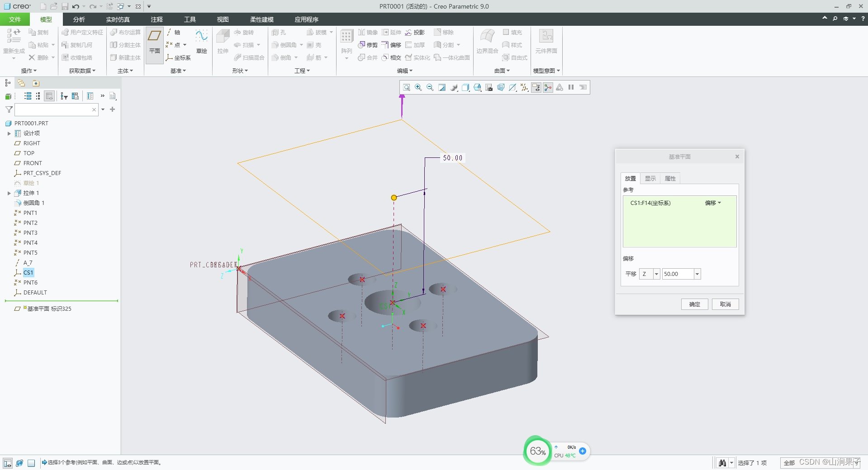The width and height of the screenshot is (868, 470).
Task: Refit the view with the refit icon
Action: click(x=407, y=87)
